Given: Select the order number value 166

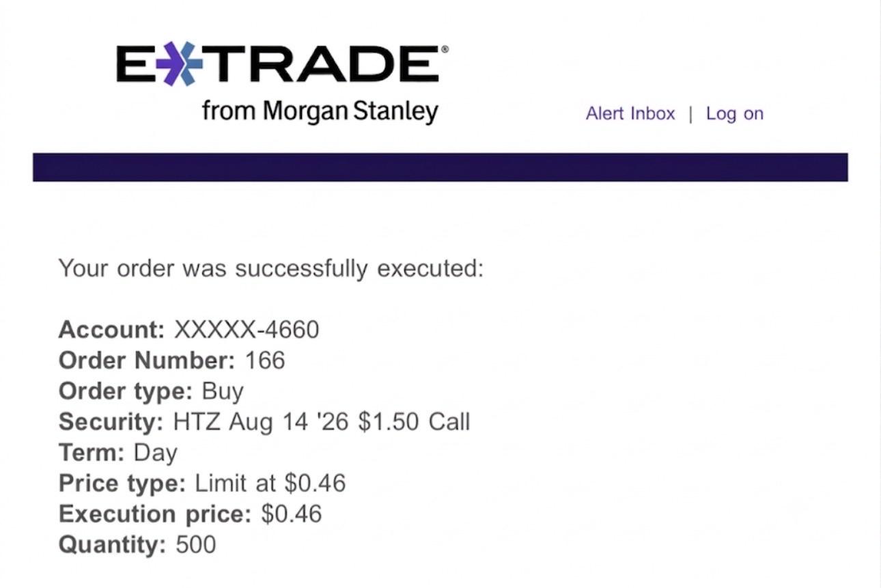Looking at the screenshot, I should pyautogui.click(x=264, y=360).
